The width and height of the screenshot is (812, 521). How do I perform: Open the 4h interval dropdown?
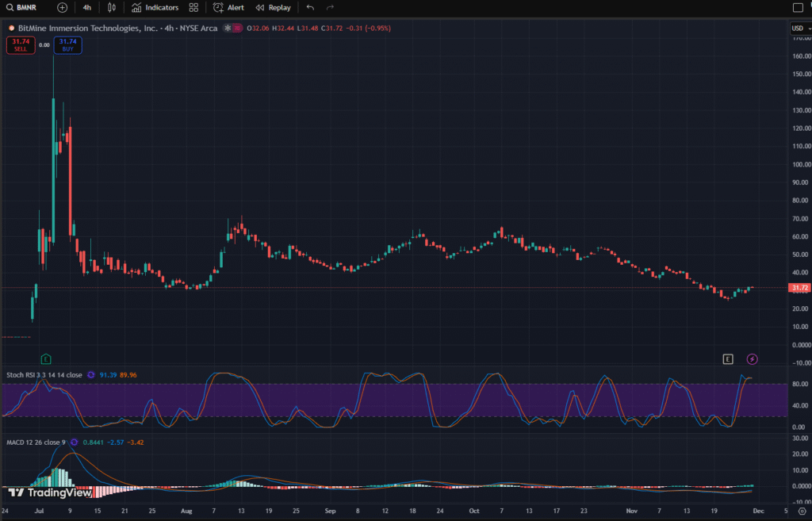tap(86, 7)
